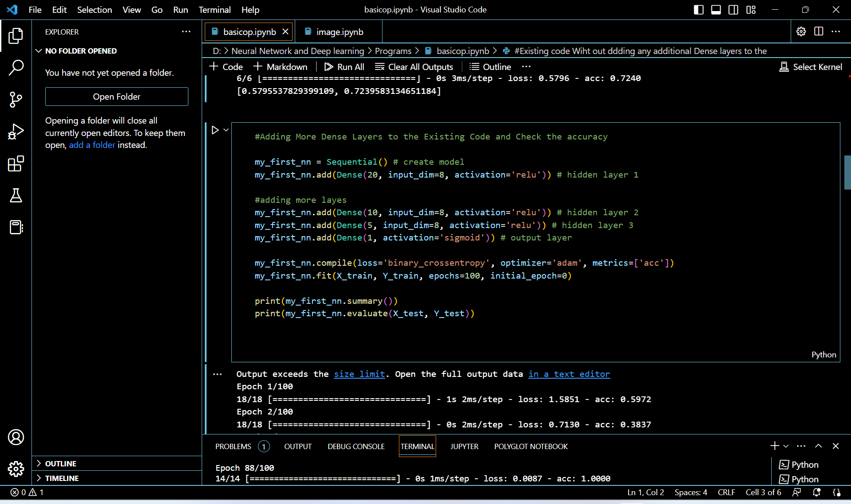851x504 pixels.
Task: Select the Run All notebook toolbar action
Action: tap(344, 66)
